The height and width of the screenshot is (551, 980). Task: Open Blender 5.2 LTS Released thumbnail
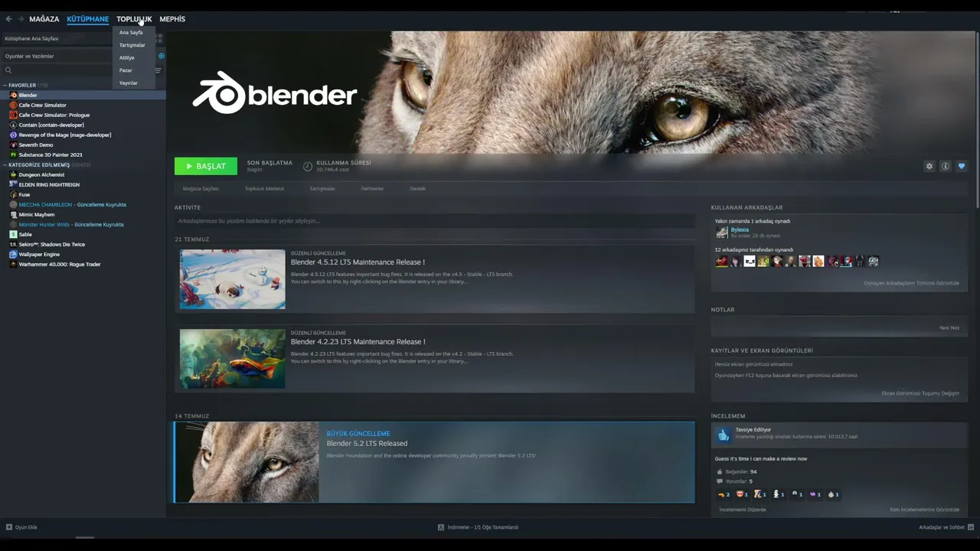[247, 462]
